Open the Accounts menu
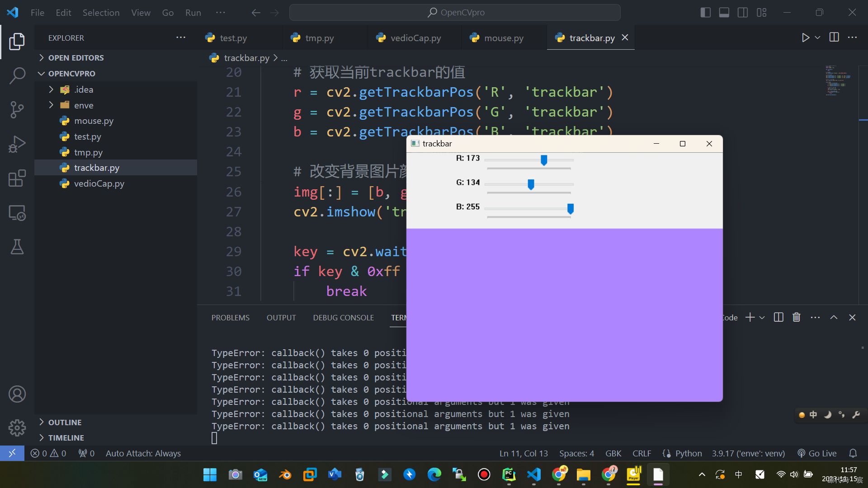The width and height of the screenshot is (868, 488). click(x=17, y=394)
